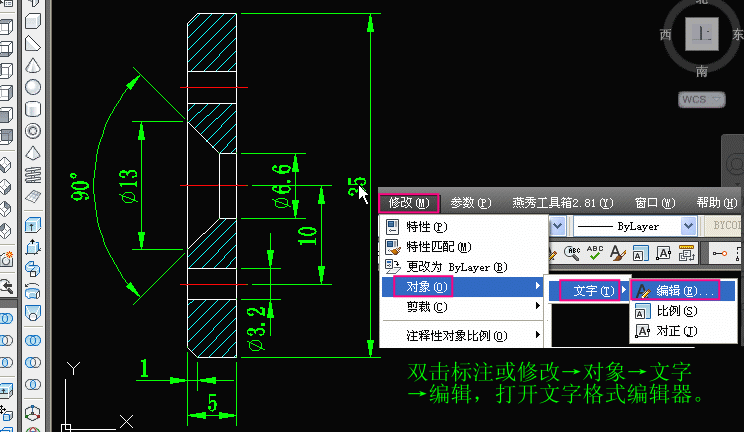Click the Find text magnifier icon
Screen dimensions: 744x432
[572, 253]
